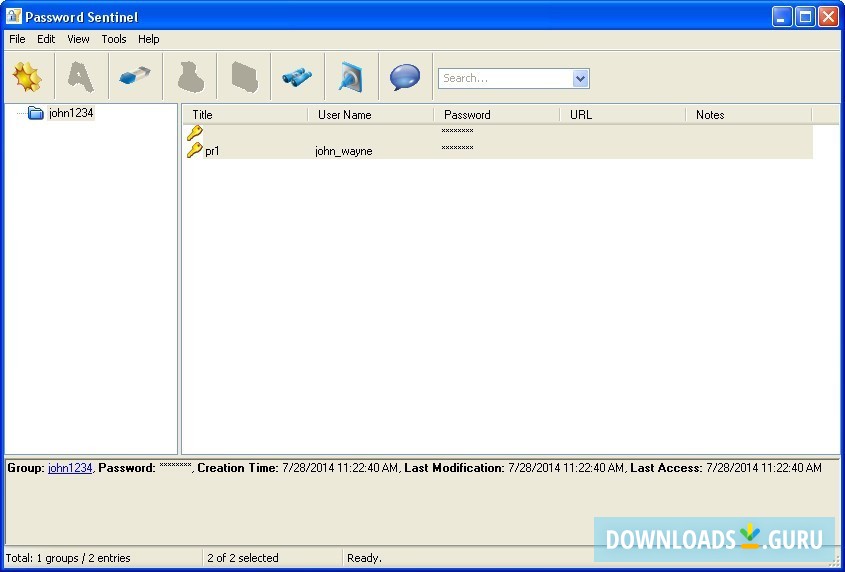845x572 pixels.
Task: Click the yellow starburst New toolbar icon
Action: pos(27,77)
